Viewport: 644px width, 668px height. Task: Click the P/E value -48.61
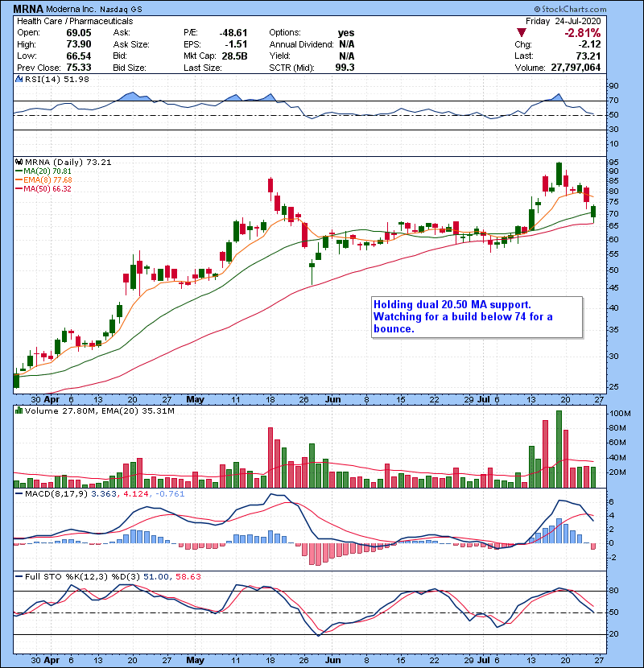coord(233,33)
